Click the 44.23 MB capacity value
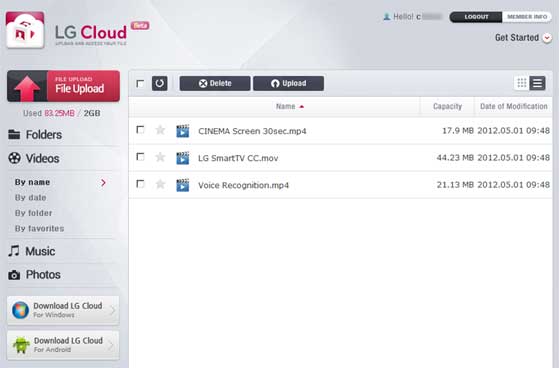Screen dimensions: 560x368 (455, 158)
